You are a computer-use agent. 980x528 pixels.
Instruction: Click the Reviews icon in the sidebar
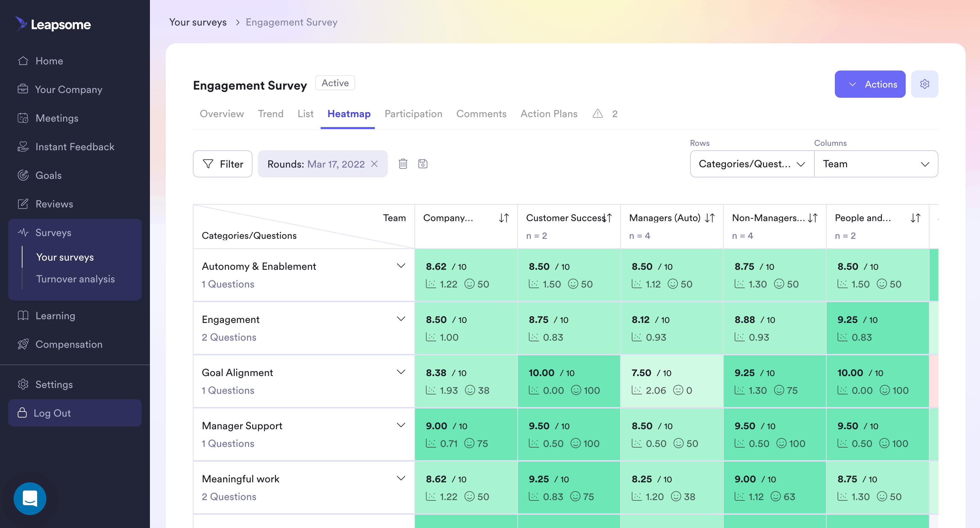point(23,203)
